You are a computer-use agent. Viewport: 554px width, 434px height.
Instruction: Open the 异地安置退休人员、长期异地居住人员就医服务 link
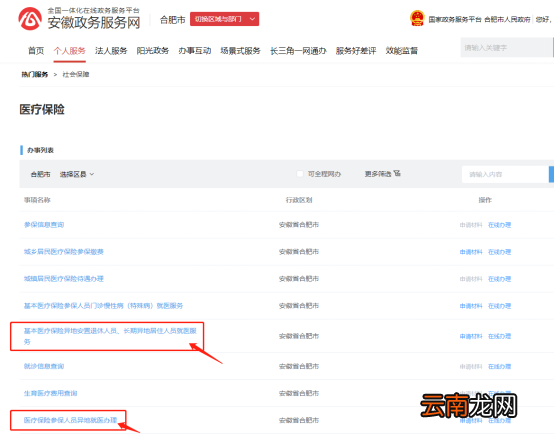(x=110, y=336)
